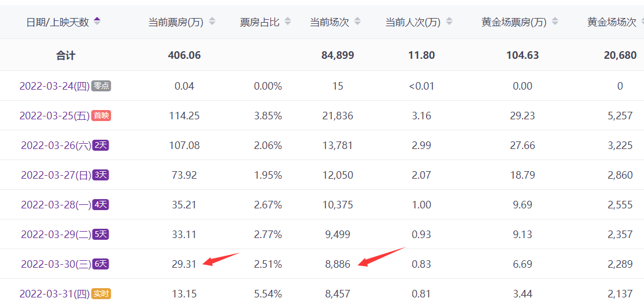
Task: Click the 实时 badge on 2022-03-31
Action: coord(101,294)
